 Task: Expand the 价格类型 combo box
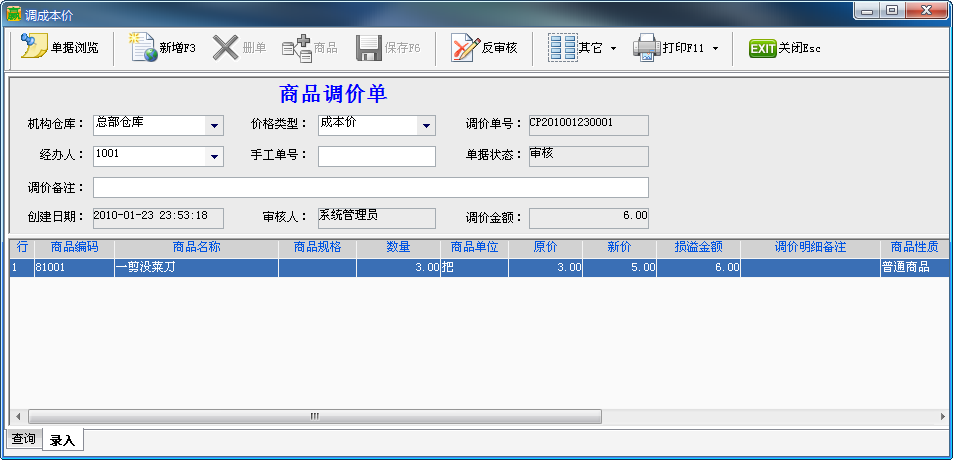[426, 126]
